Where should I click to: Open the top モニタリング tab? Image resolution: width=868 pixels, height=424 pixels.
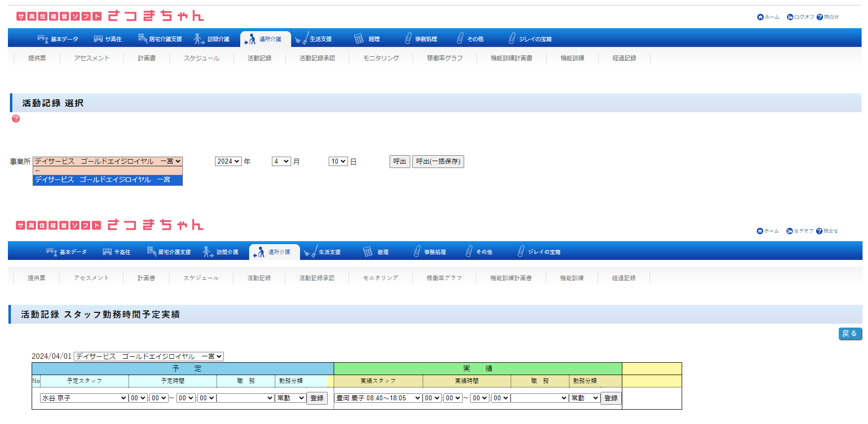click(381, 58)
